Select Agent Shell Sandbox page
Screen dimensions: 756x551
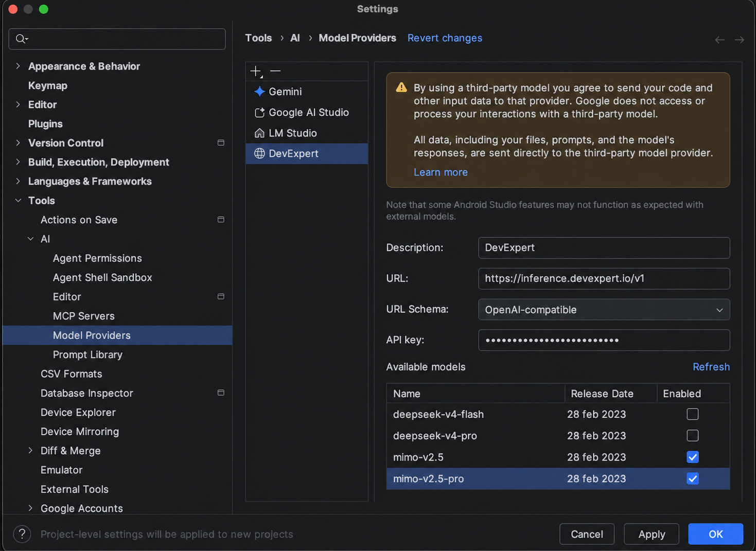click(102, 277)
